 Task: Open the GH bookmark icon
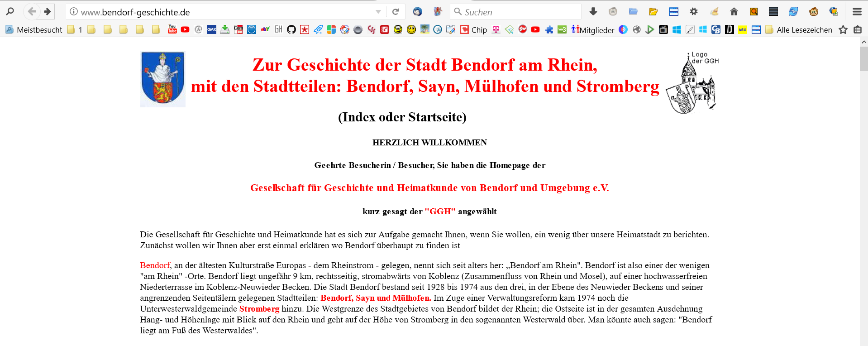[x=278, y=29]
